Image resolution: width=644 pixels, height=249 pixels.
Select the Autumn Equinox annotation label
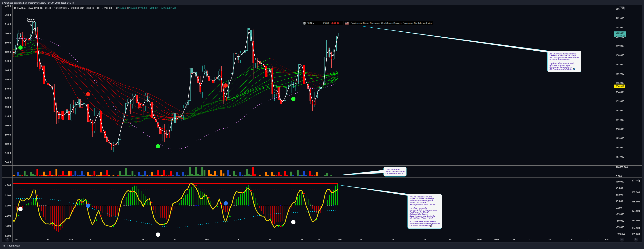(x=31, y=20)
